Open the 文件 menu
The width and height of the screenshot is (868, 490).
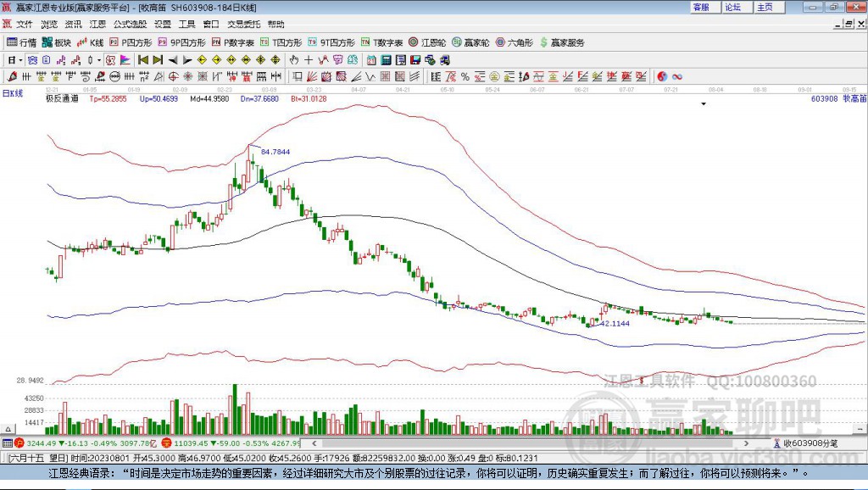(x=25, y=24)
